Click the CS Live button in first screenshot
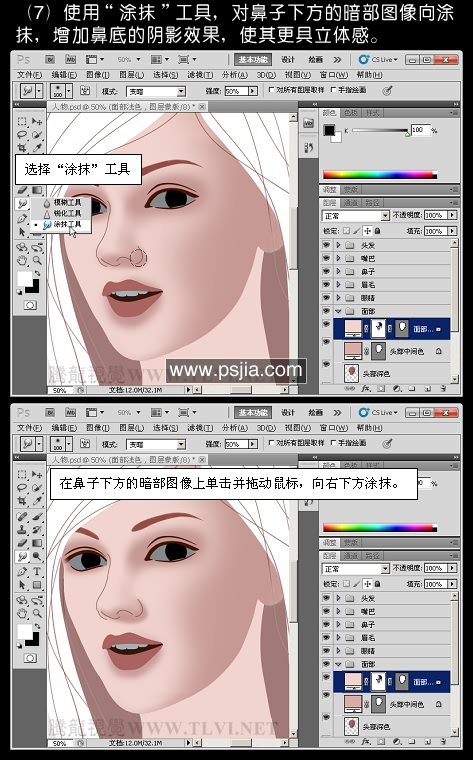The image size is (473, 760). coord(378,60)
